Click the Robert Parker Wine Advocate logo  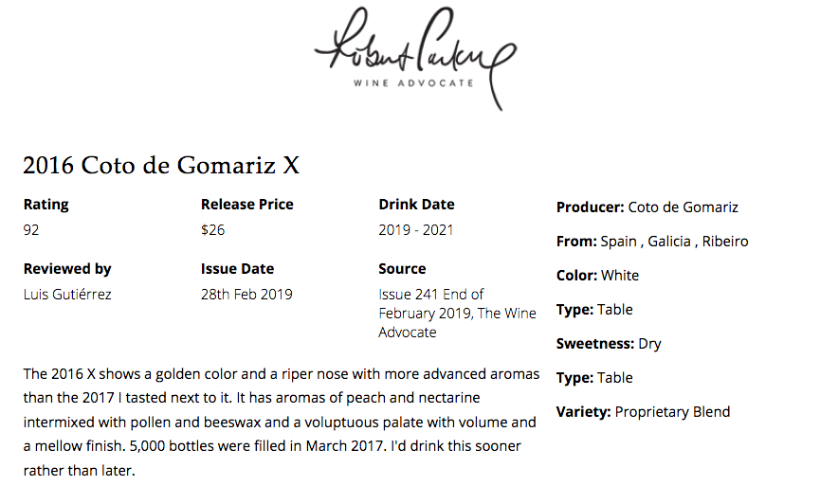[x=415, y=58]
